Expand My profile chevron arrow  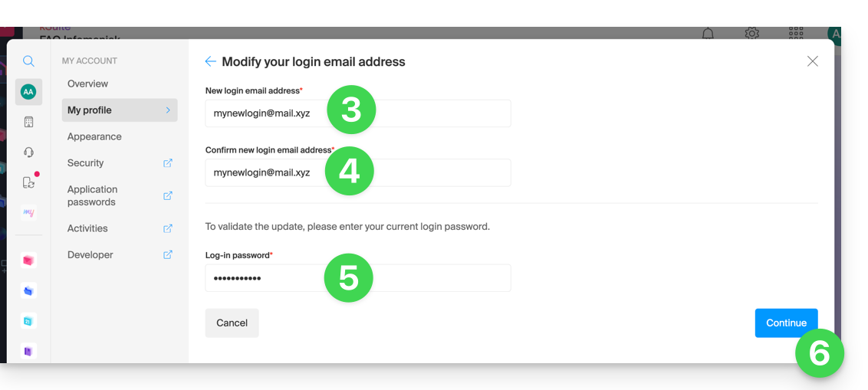tap(168, 110)
